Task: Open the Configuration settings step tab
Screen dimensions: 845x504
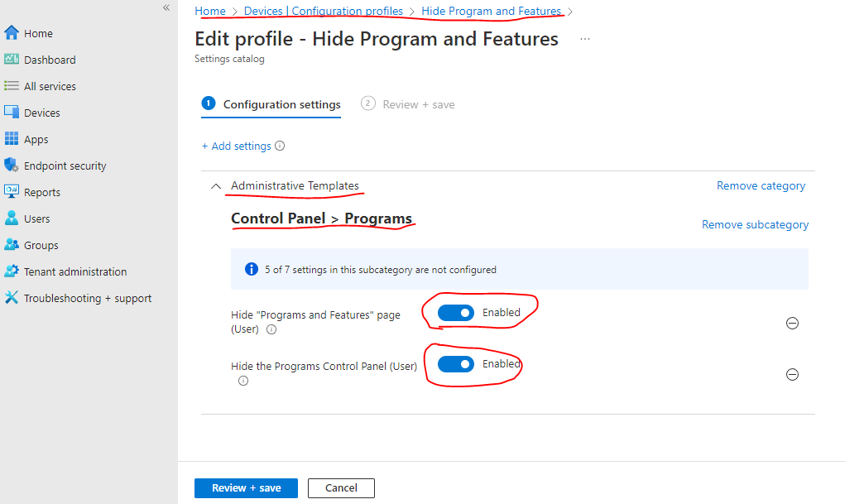Action: (271, 104)
